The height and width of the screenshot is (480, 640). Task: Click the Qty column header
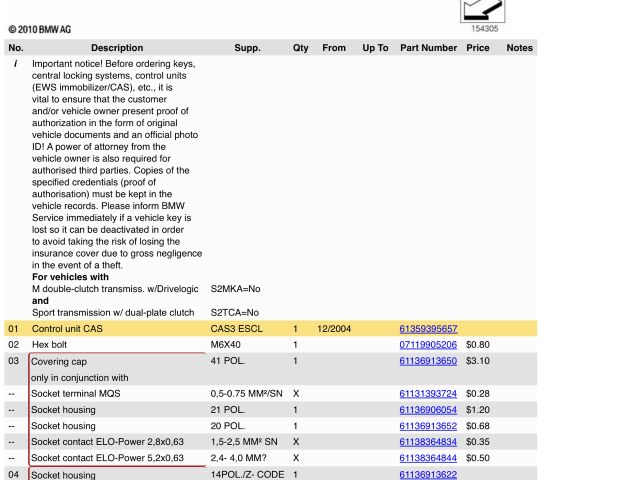pyautogui.click(x=300, y=48)
